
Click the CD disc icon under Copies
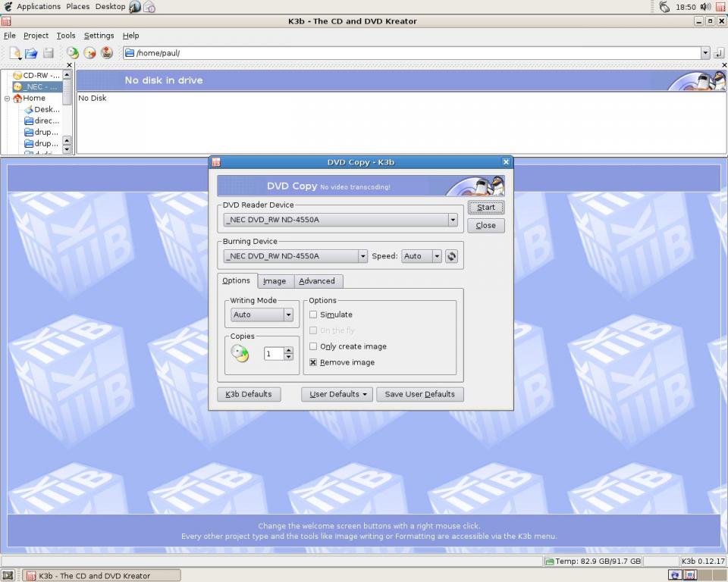[x=240, y=354]
